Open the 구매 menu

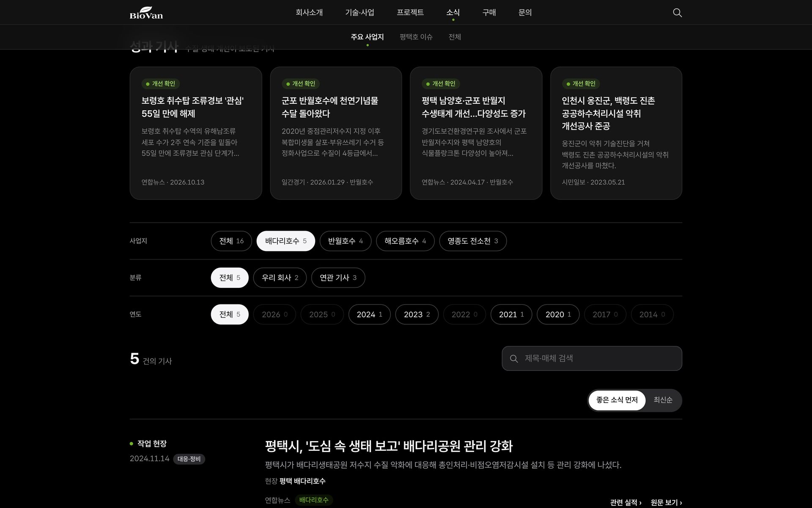pyautogui.click(x=489, y=12)
